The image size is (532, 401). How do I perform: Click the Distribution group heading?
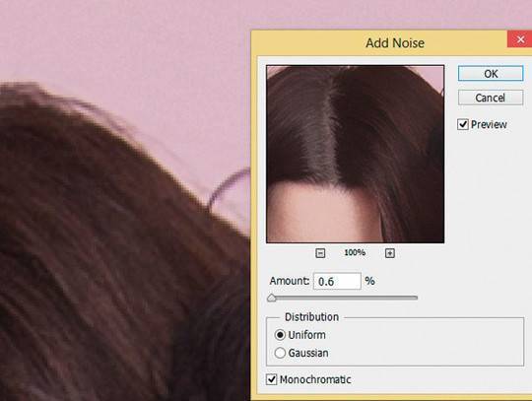point(311,317)
